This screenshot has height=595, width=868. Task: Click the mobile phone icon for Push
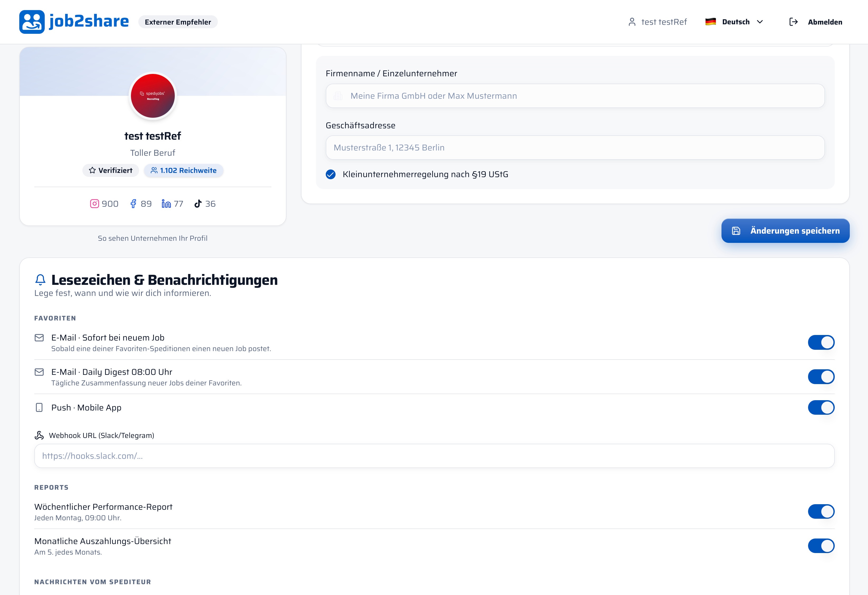[x=39, y=408]
